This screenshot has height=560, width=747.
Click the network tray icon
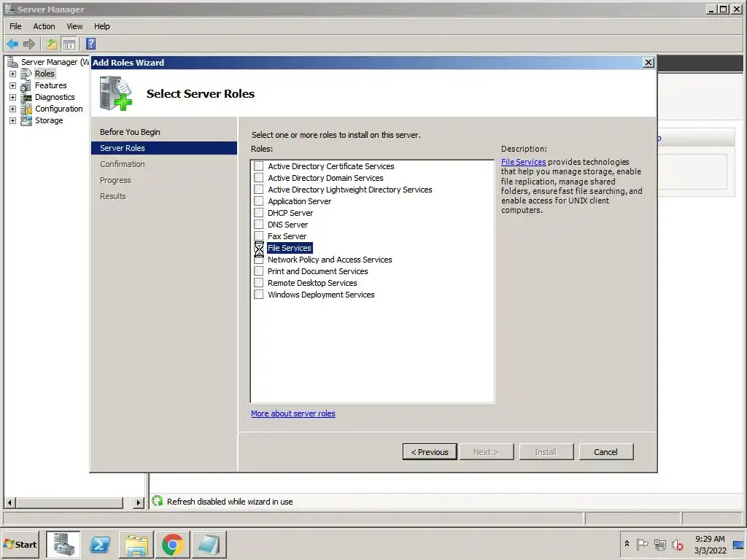659,544
